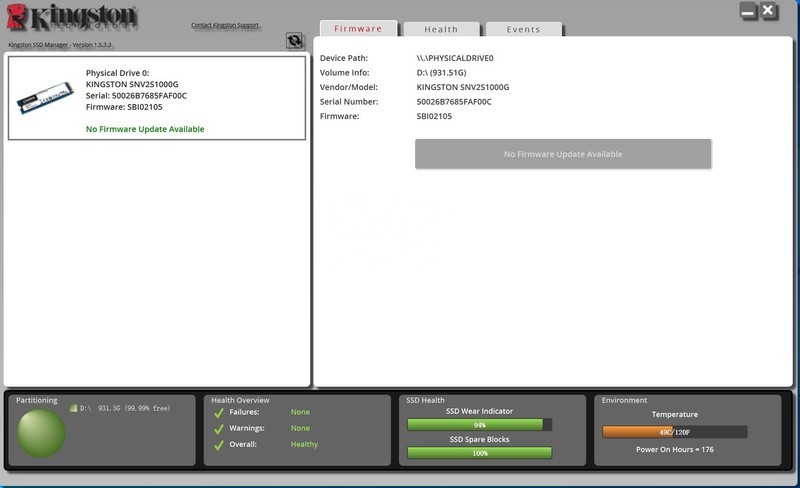Click the 'SSD Health' panel title
The width and height of the screenshot is (800, 488).
click(426, 400)
